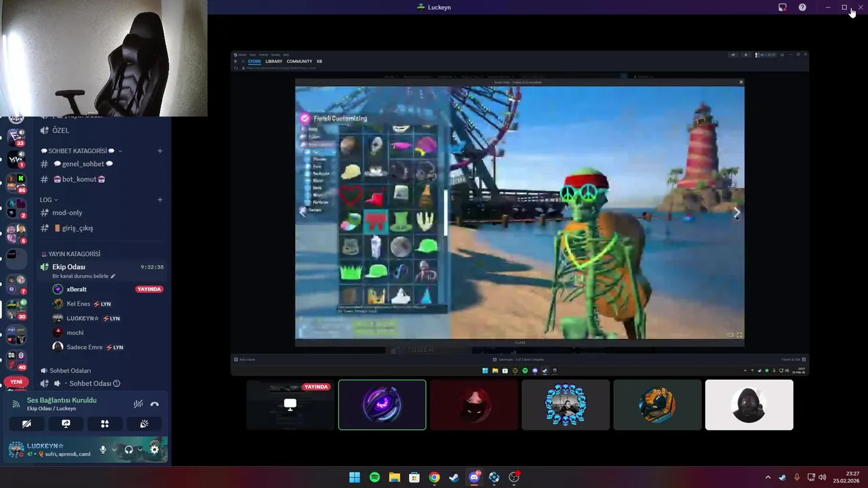Open server folder with 5 badge
Image resolution: width=868 pixels, height=488 pixels.
tap(16, 234)
